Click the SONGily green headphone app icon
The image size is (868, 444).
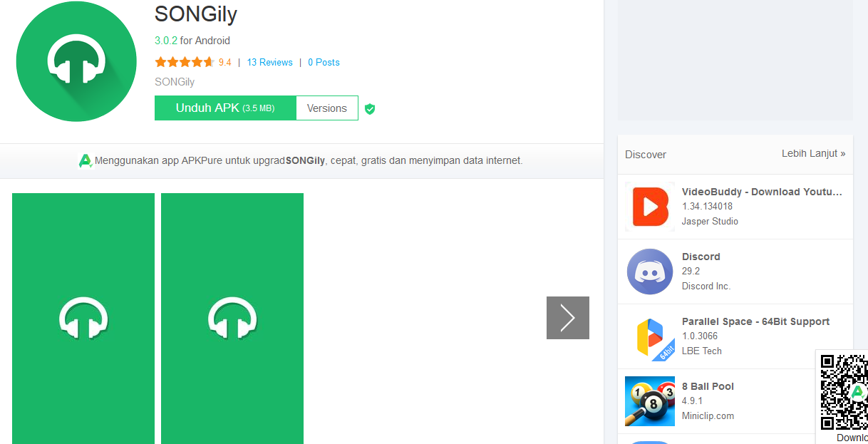76,62
